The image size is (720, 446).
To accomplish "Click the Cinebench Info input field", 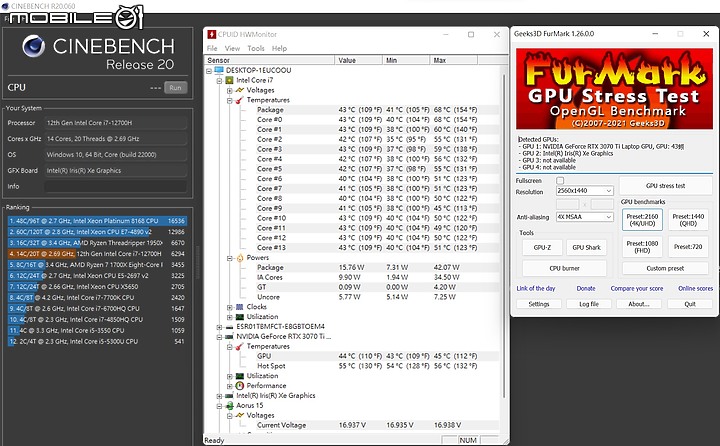I will pyautogui.click(x=116, y=186).
